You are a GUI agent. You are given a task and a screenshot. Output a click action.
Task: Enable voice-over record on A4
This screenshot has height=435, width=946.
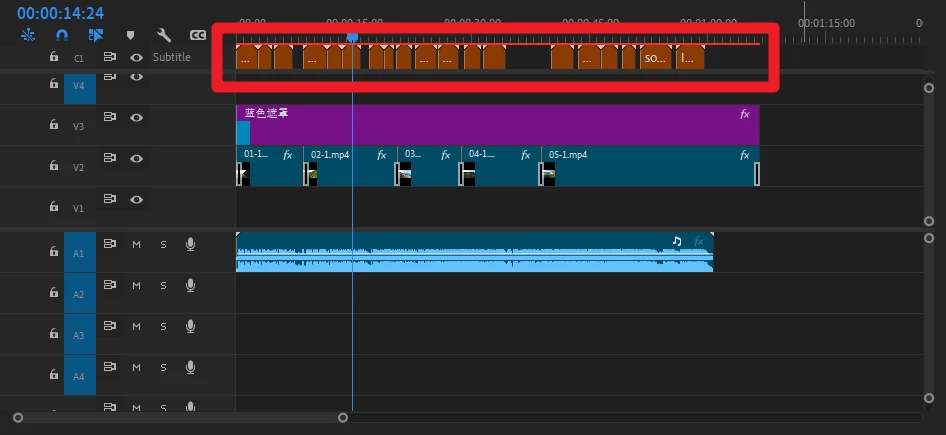point(191,367)
